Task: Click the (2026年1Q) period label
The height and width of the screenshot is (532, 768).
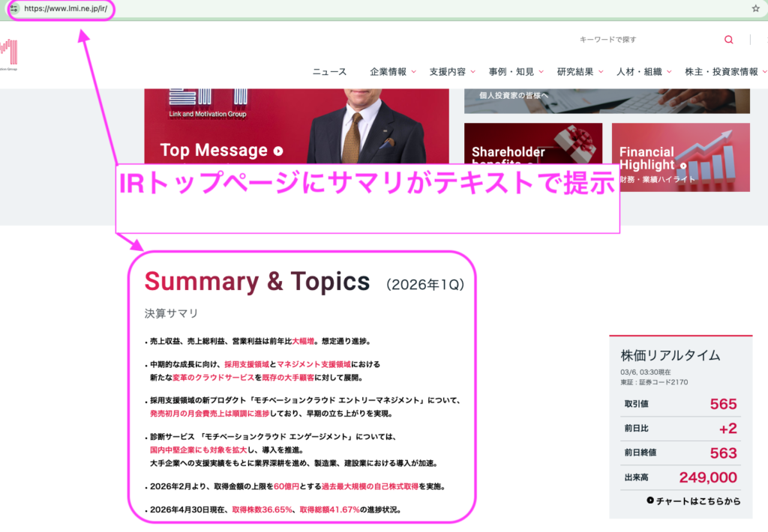Action: coord(425,284)
